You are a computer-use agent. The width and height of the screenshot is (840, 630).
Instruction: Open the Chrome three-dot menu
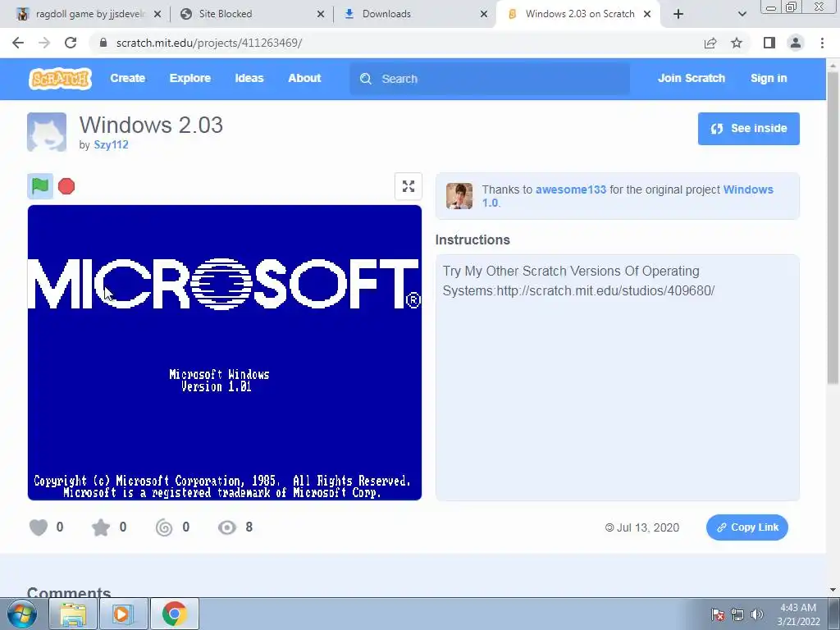pyautogui.click(x=822, y=43)
